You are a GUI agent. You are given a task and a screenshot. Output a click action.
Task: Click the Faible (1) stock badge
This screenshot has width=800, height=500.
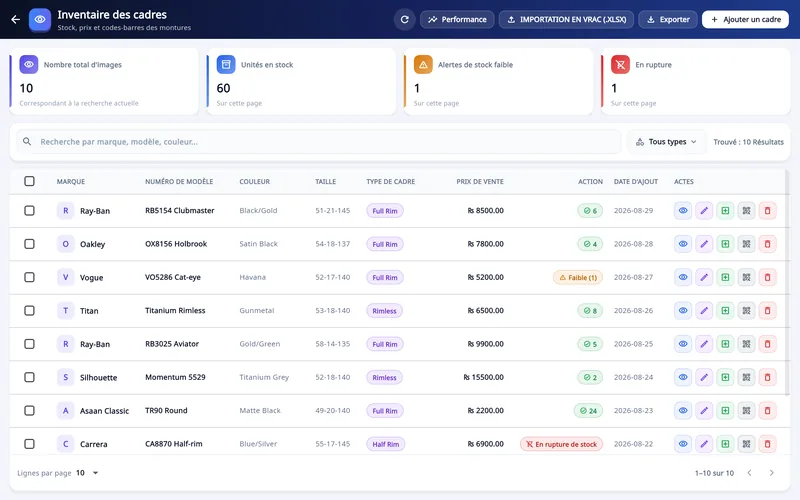point(578,278)
